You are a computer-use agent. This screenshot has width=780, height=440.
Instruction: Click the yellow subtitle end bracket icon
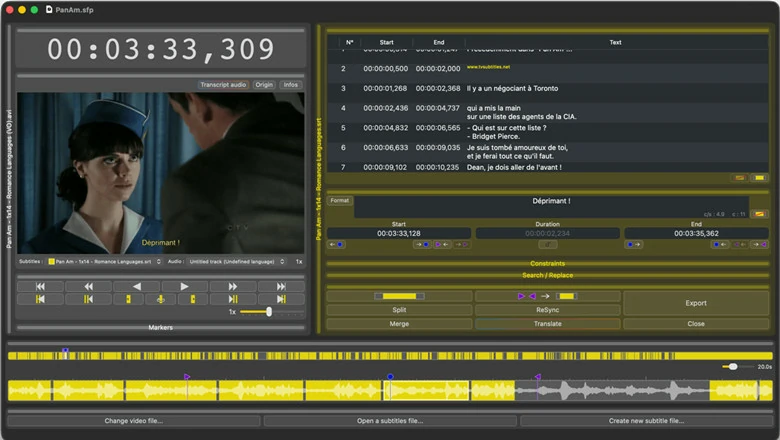[x=193, y=299]
